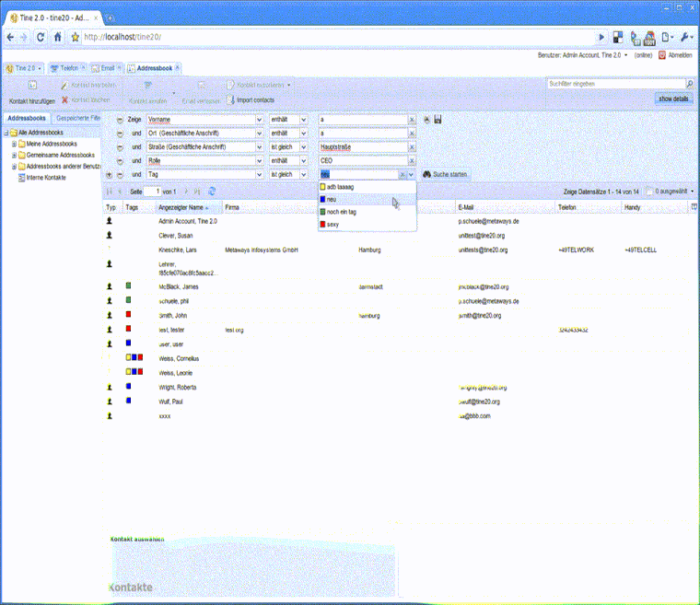
Task: Open Kontakt exportieren dropdown
Action: pyautogui.click(x=289, y=85)
